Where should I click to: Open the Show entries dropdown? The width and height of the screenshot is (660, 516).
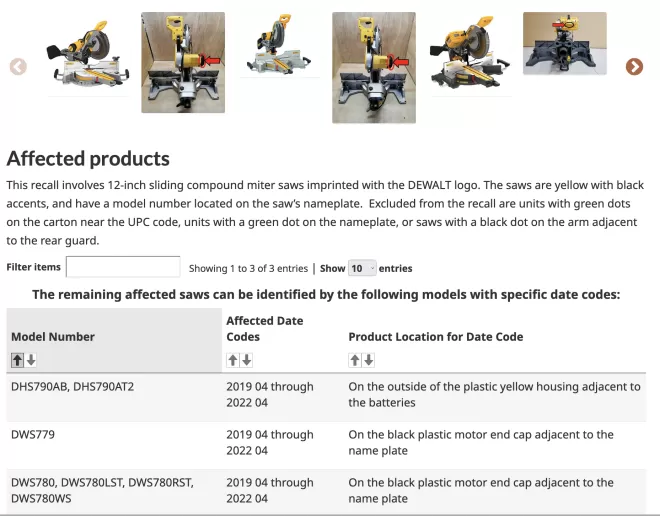coord(362,268)
